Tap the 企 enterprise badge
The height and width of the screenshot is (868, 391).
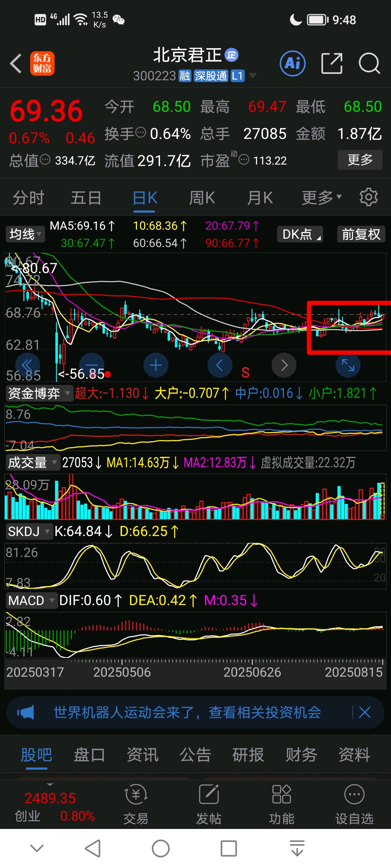[x=232, y=55]
